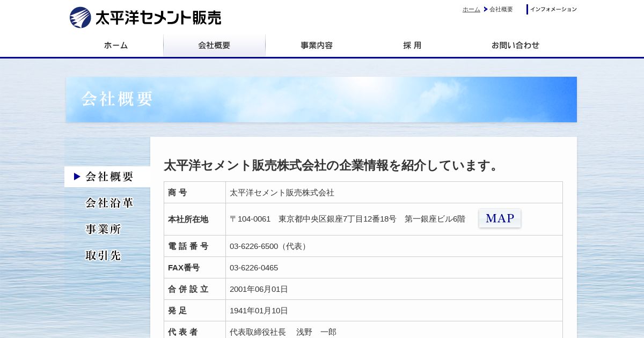The width and height of the screenshot is (644, 338).
Task: Click the merger date 2001年06月01日
Action: click(x=259, y=289)
